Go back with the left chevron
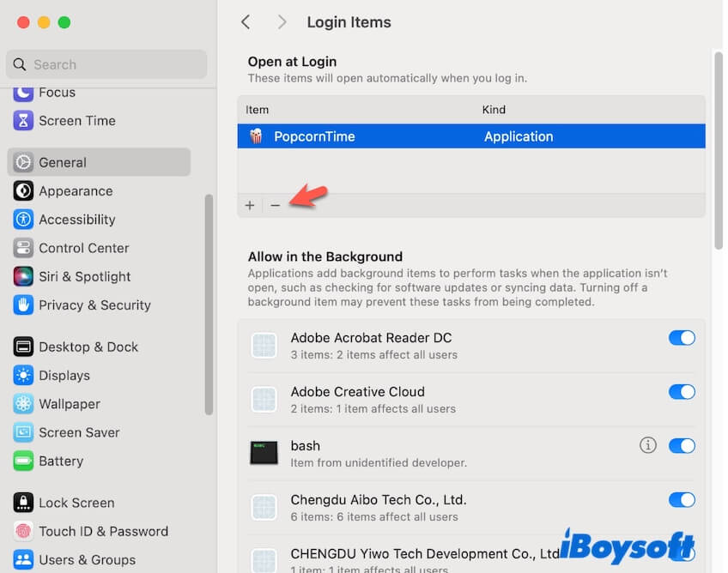This screenshot has height=573, width=728. (x=246, y=22)
